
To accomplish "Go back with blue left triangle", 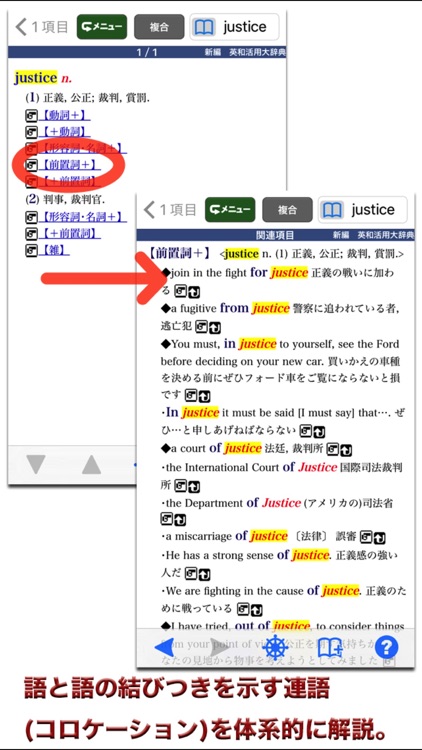I will (164, 648).
